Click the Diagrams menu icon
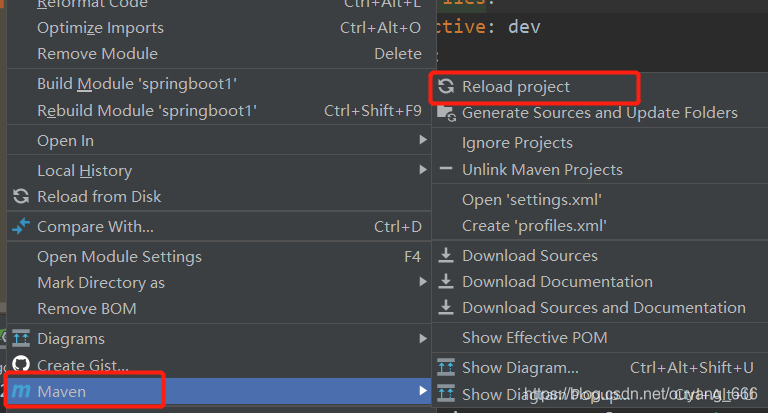This screenshot has width=768, height=413. pyautogui.click(x=21, y=339)
